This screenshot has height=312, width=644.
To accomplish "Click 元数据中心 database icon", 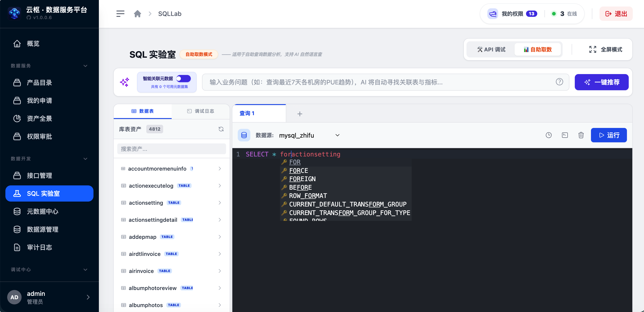I will (x=17, y=211).
